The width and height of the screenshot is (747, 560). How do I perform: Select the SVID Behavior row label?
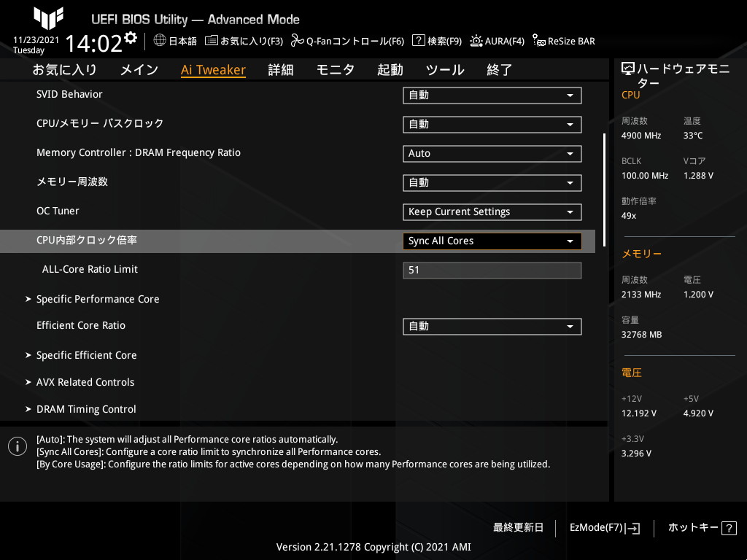pyautogui.click(x=69, y=94)
